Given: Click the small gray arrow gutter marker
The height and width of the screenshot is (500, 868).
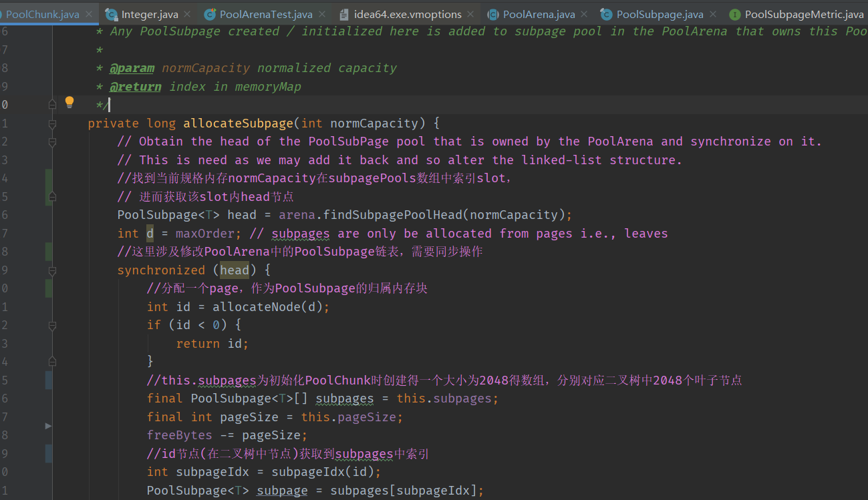Looking at the screenshot, I should [x=48, y=425].
